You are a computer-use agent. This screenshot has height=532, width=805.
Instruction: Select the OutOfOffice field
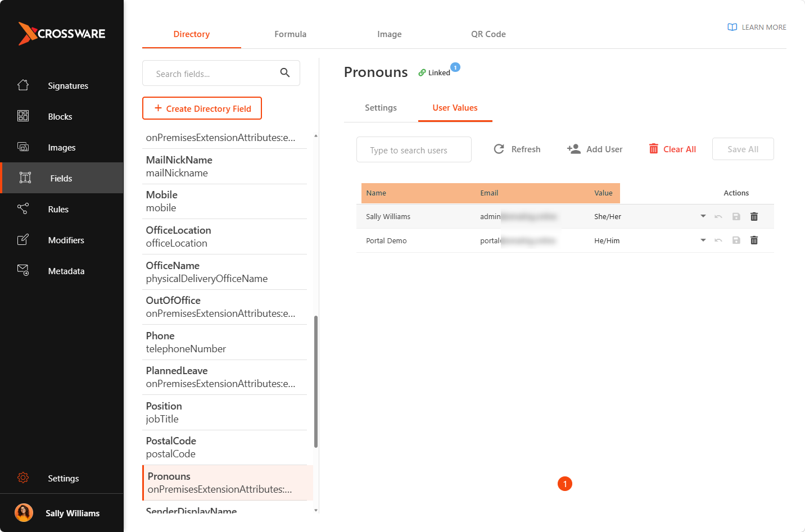pyautogui.click(x=225, y=307)
